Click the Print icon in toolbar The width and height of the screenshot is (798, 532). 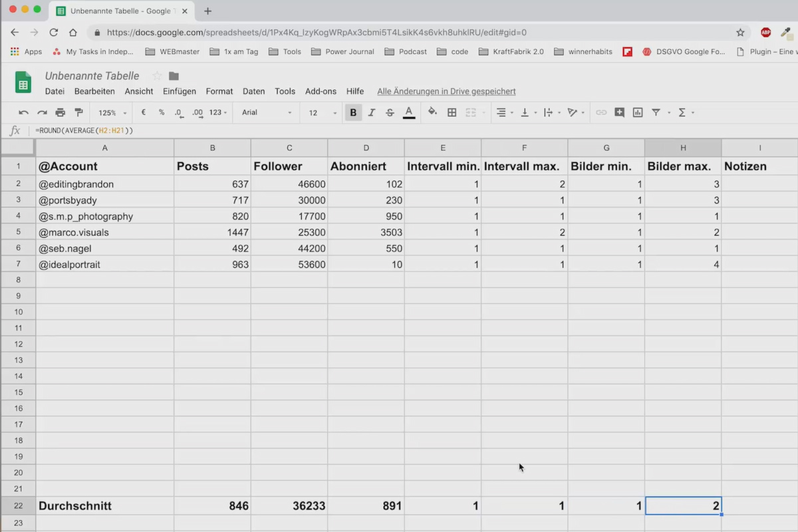click(61, 113)
